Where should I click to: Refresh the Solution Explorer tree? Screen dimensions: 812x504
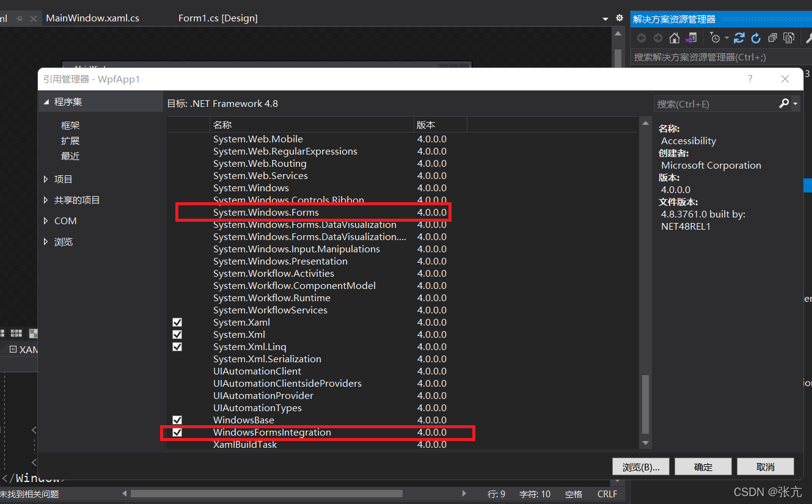(x=756, y=38)
